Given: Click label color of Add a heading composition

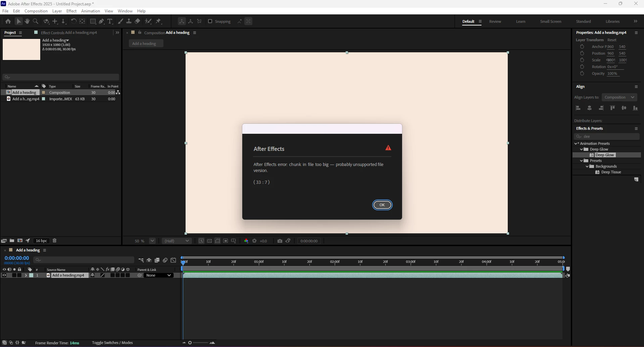Looking at the screenshot, I should point(43,93).
